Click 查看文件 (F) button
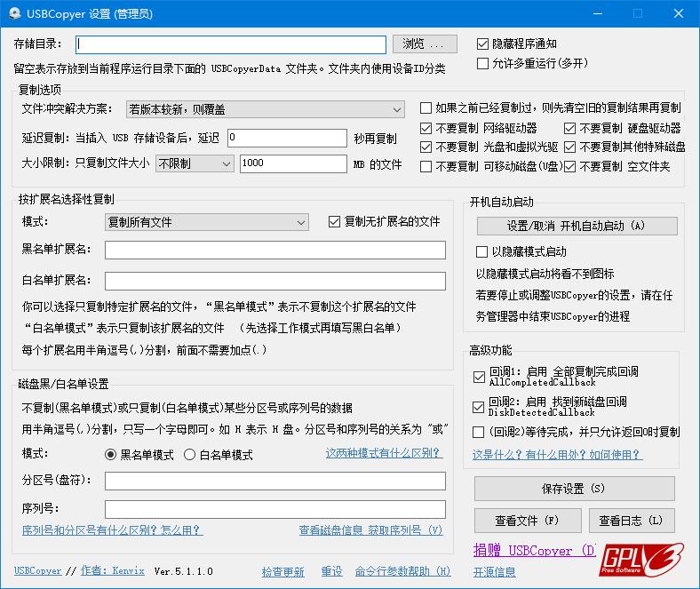The width and height of the screenshot is (700, 589). [x=528, y=521]
